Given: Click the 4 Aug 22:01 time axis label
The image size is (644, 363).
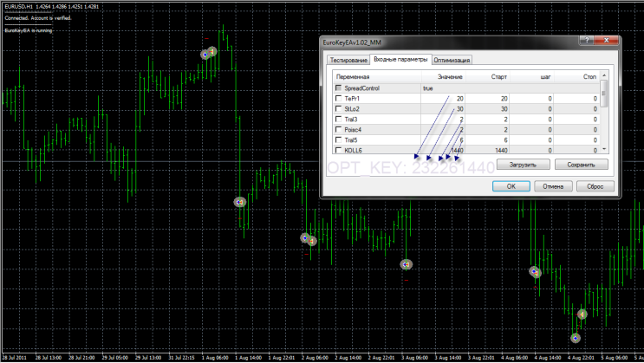Looking at the screenshot, I should pyautogui.click(x=582, y=358).
